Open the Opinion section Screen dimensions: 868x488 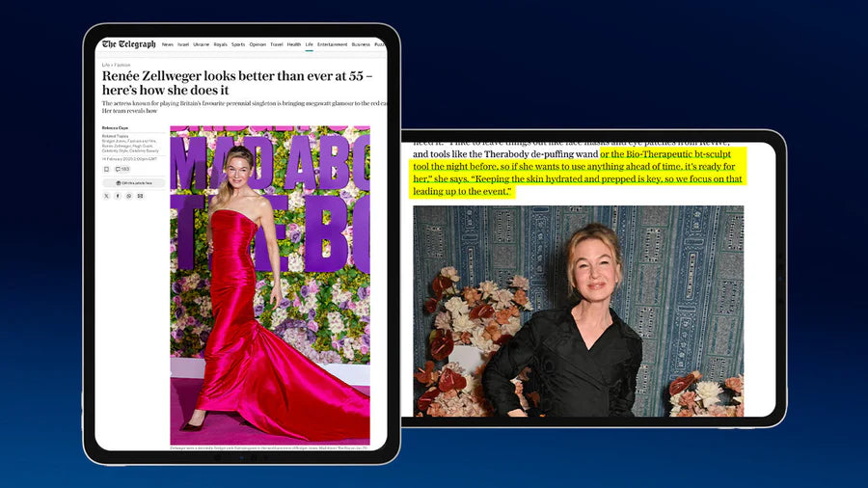click(258, 44)
